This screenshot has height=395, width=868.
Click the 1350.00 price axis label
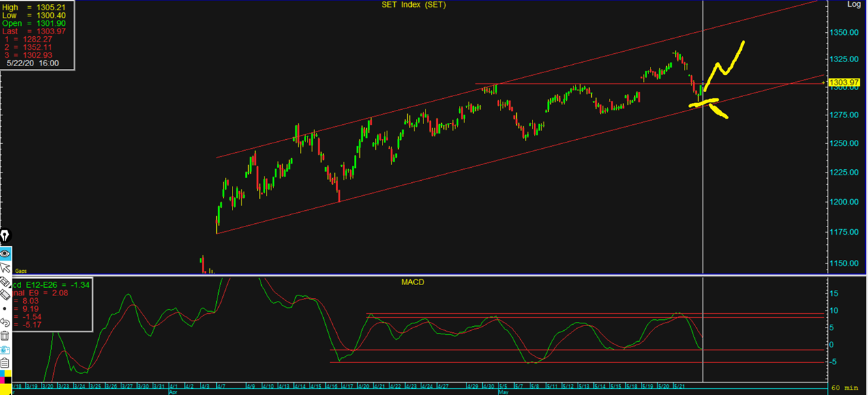(x=845, y=32)
